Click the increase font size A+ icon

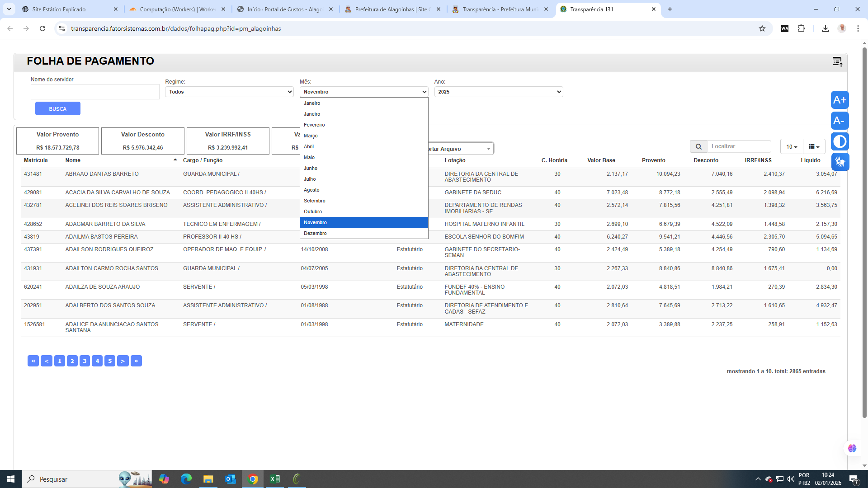pos(840,100)
